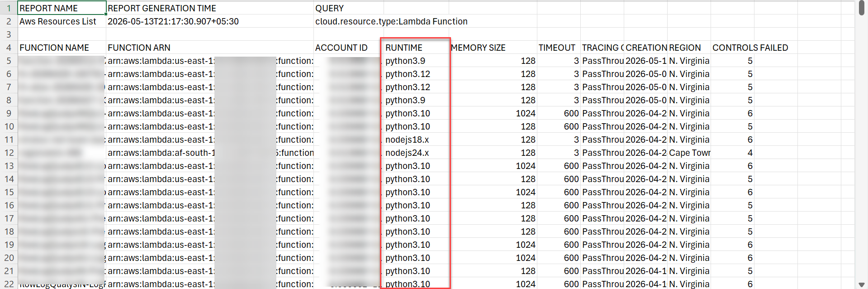Click memory size 128 in row 18

click(493, 231)
